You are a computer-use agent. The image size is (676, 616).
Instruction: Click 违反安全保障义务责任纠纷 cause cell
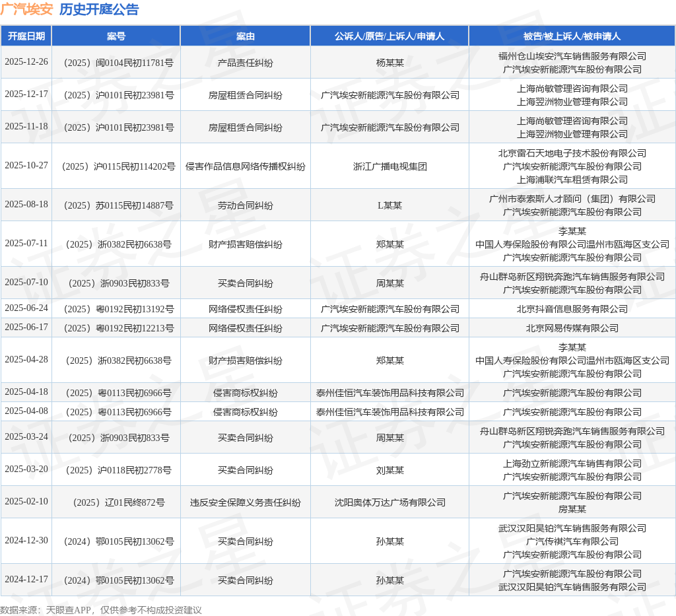[246, 502]
